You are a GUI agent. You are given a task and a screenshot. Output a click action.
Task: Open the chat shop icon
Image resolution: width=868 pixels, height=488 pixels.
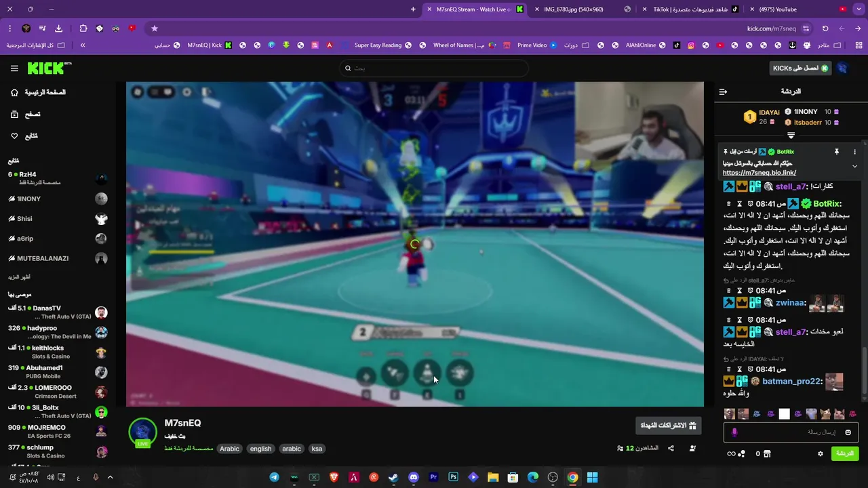pyautogui.click(x=767, y=454)
